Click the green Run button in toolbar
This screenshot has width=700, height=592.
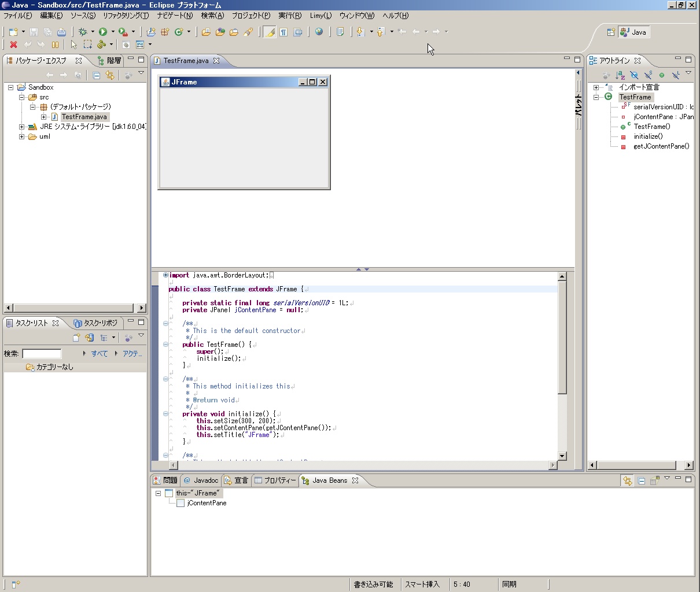(x=103, y=32)
